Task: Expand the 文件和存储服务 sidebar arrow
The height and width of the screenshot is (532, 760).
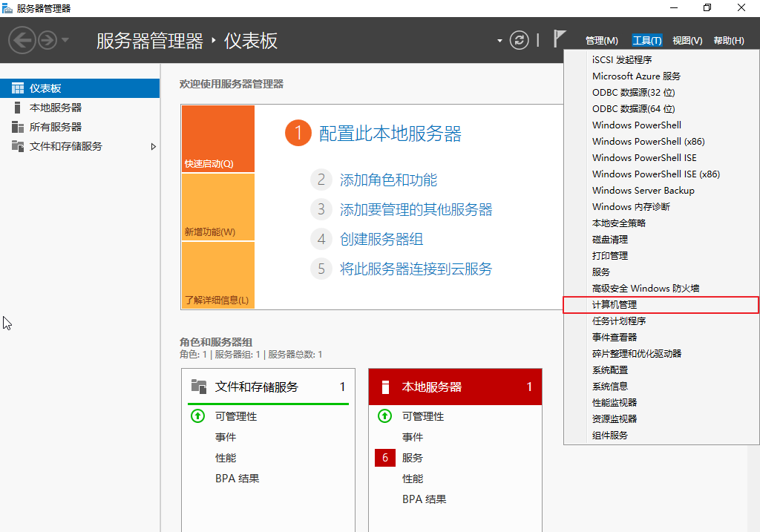Action: click(154, 146)
